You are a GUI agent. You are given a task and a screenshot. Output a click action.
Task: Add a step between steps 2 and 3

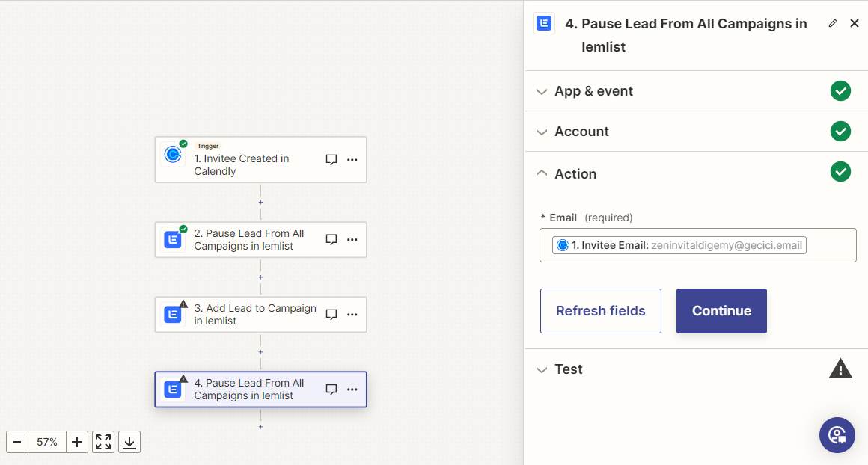260,277
